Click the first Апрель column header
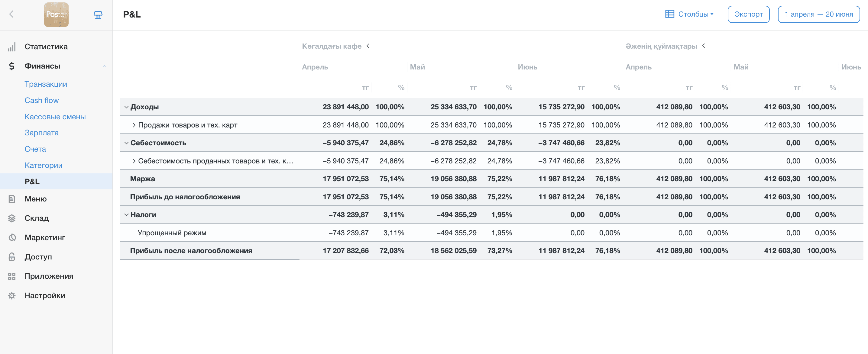The image size is (868, 354). [x=315, y=67]
